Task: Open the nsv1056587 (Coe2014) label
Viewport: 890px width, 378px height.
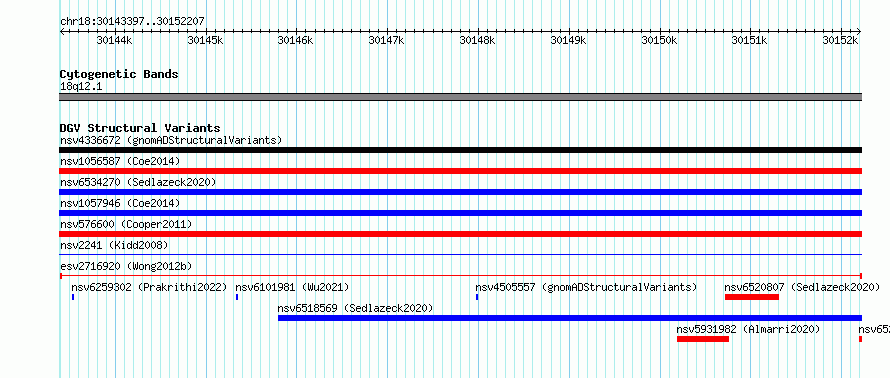Action: 120,161
